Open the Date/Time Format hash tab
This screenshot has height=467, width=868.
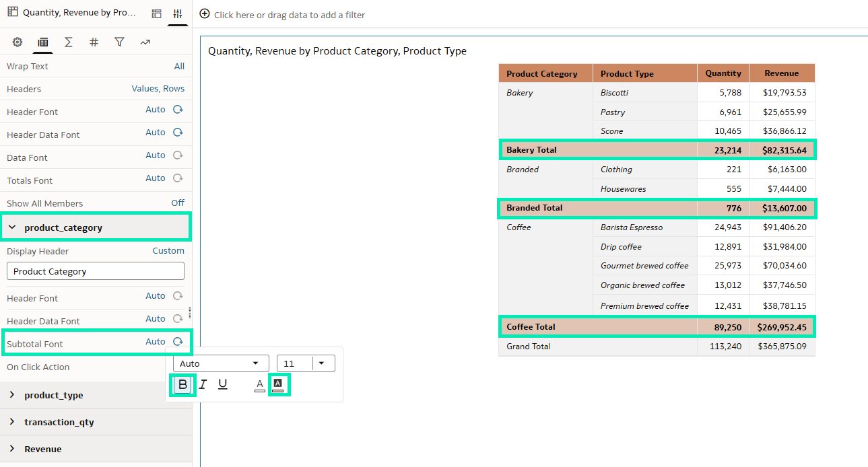[x=94, y=42]
